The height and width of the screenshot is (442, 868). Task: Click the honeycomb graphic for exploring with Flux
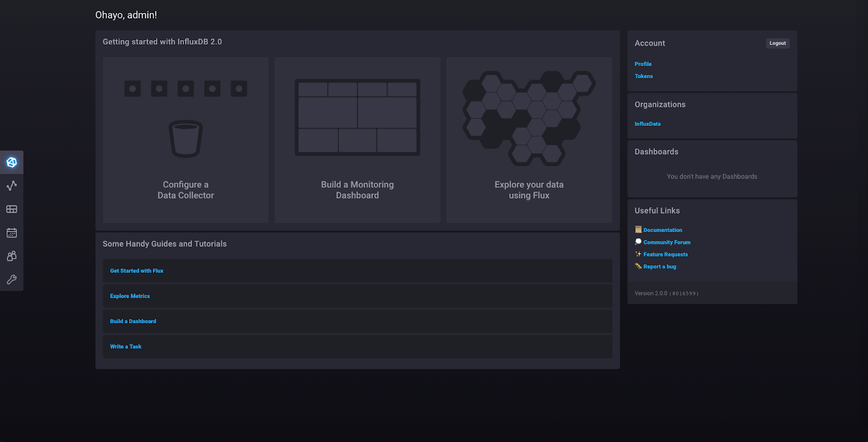[528, 118]
